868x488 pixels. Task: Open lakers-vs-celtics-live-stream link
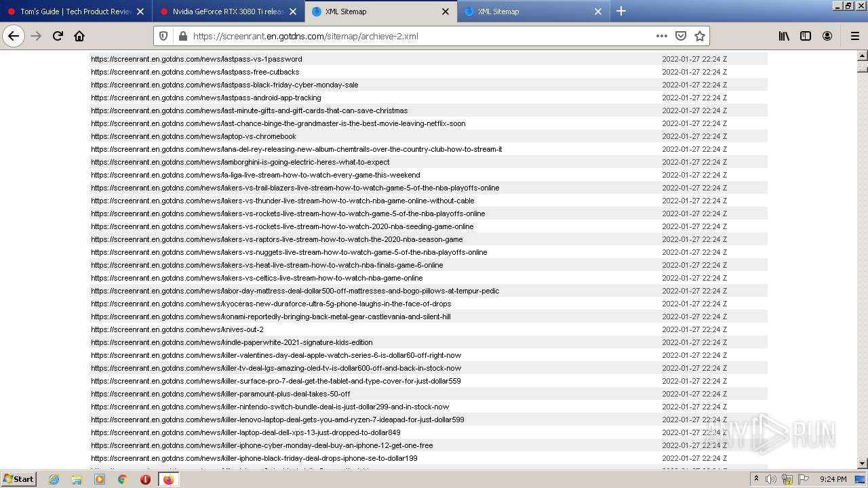[x=257, y=278]
